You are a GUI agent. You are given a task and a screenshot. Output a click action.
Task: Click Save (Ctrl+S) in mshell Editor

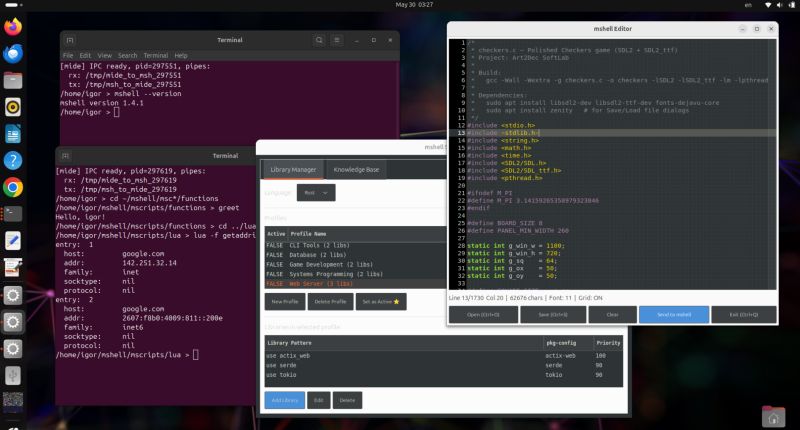(x=553, y=315)
